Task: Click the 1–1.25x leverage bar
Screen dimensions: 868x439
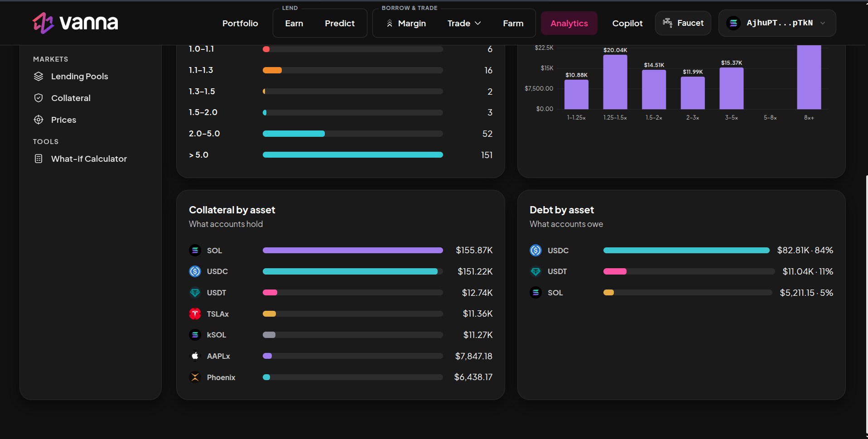Action: click(x=576, y=94)
